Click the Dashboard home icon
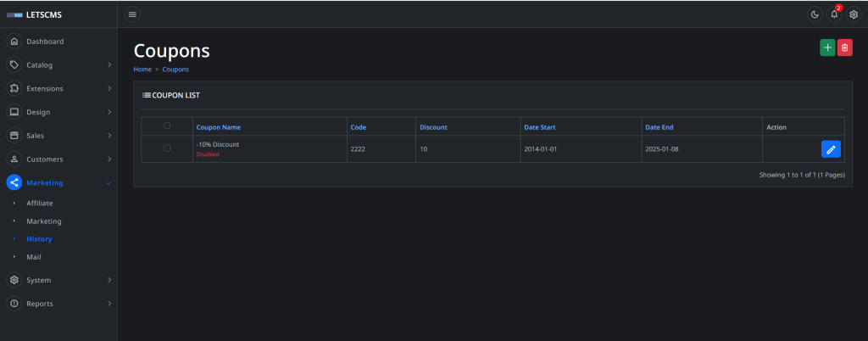Screen dimensions: 868x341 (14, 42)
